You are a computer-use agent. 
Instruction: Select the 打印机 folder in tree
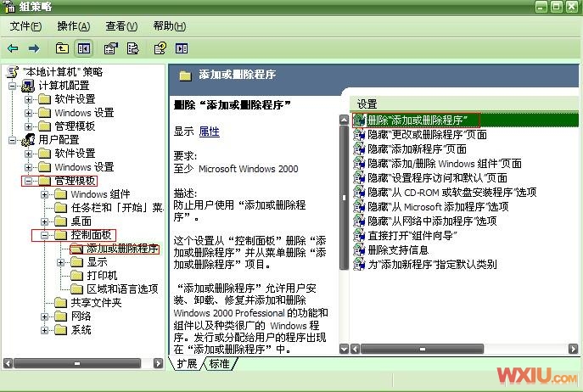102,276
